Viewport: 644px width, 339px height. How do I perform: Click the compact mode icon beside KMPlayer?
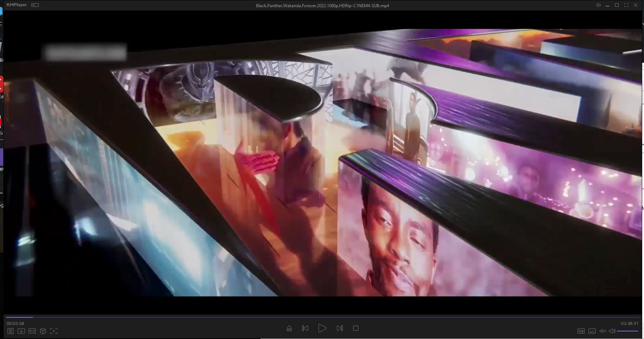click(35, 5)
